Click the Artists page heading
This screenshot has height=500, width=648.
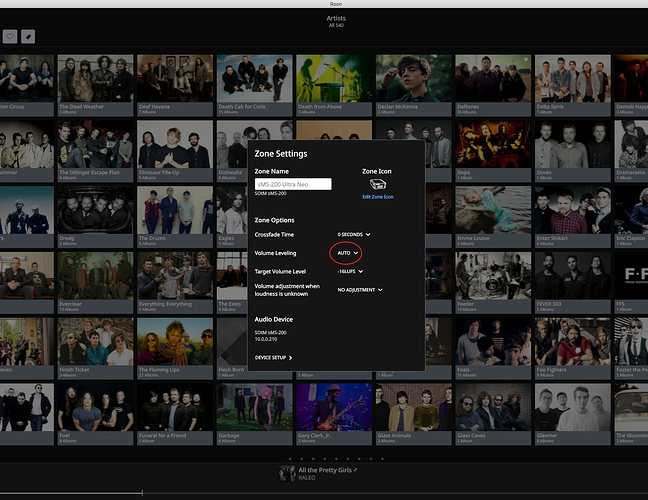pos(336,18)
